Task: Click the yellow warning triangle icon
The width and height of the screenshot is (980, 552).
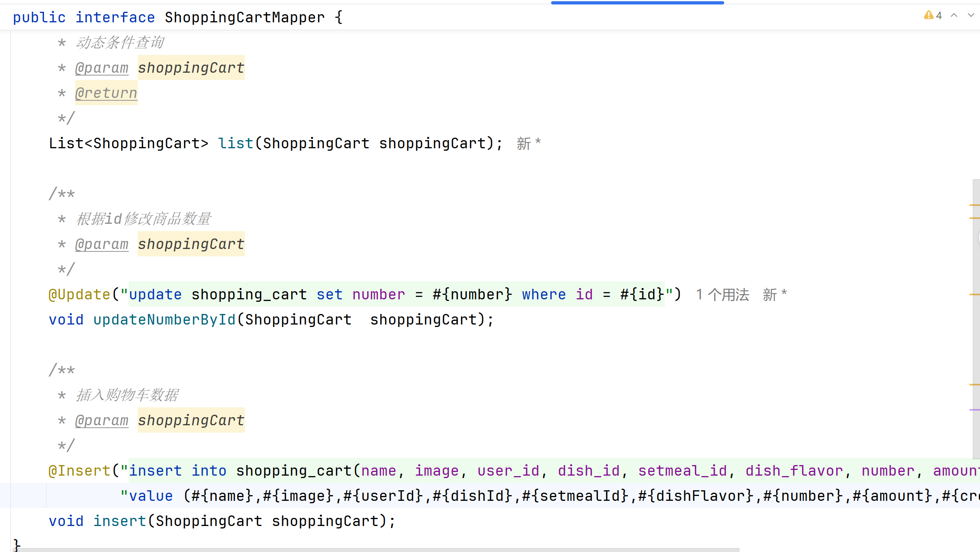Action: point(928,15)
